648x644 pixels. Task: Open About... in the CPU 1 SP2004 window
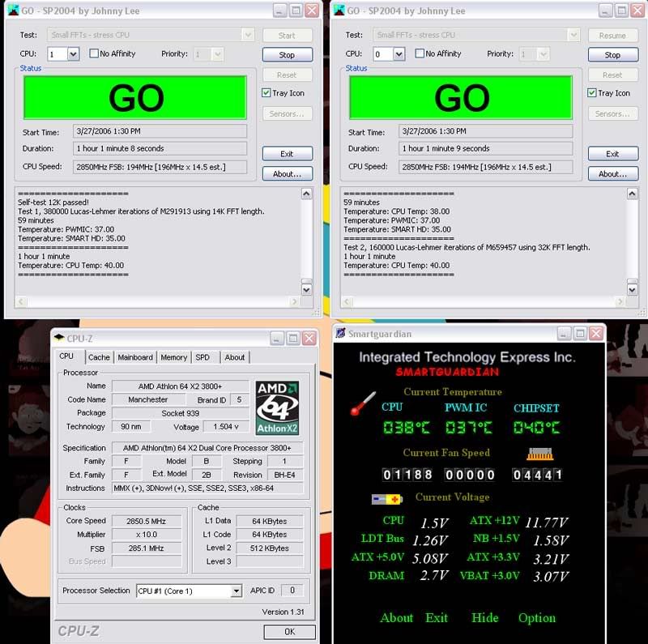(x=288, y=174)
